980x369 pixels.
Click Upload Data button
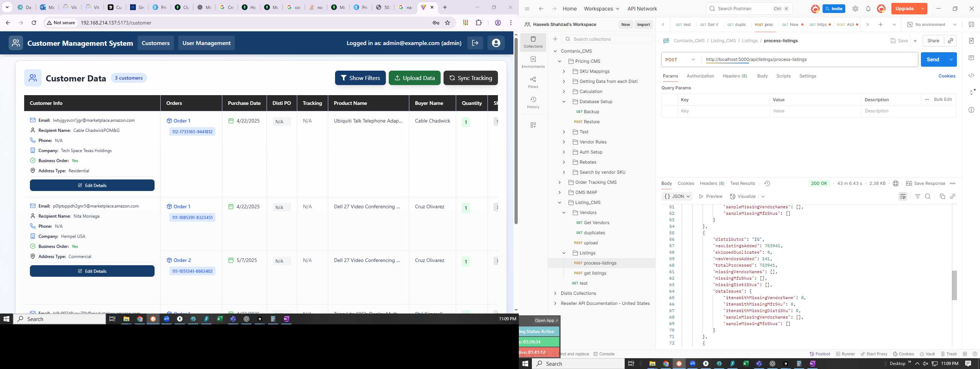pos(414,78)
